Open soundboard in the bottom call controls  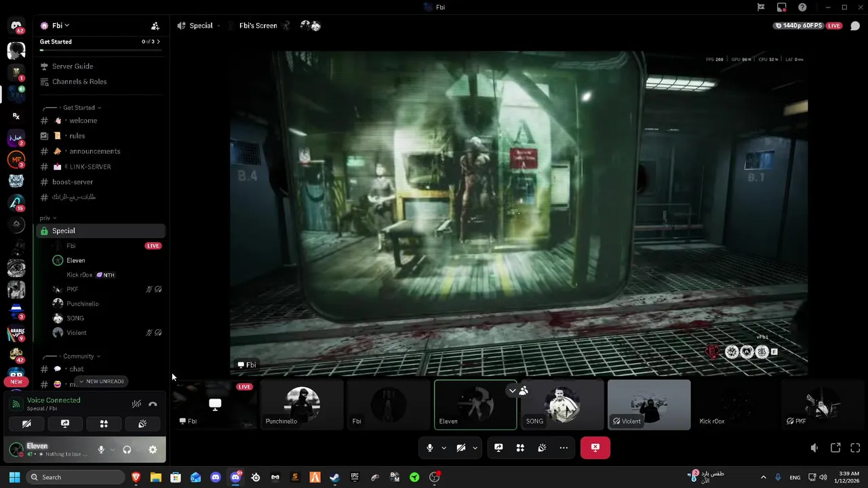[542, 448]
